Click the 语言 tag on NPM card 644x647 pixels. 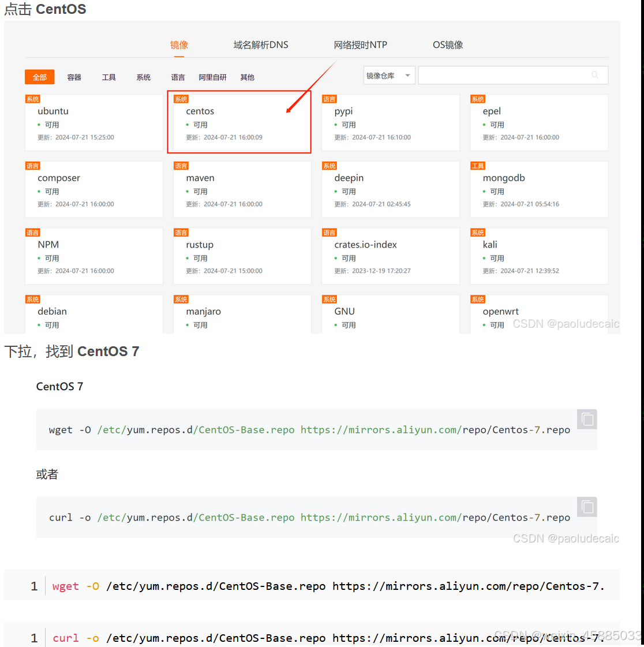(x=32, y=233)
